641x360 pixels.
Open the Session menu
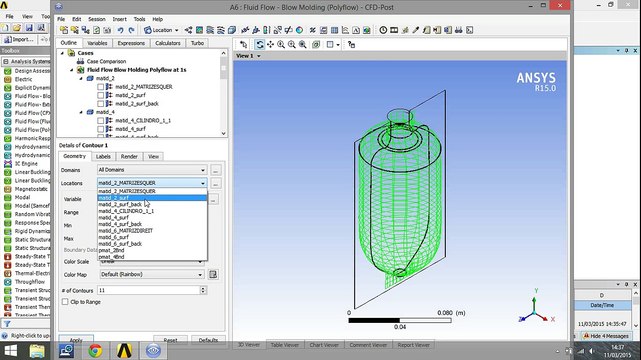point(97,19)
